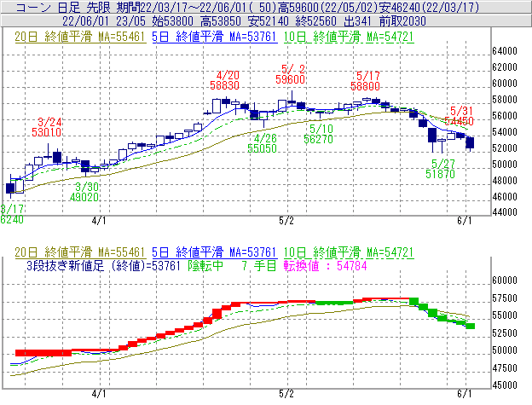Screen dimensions: 532x405
Task: Click the 5日 終値平滑 MA=53761 legend in upper chart
Action: (x=215, y=37)
